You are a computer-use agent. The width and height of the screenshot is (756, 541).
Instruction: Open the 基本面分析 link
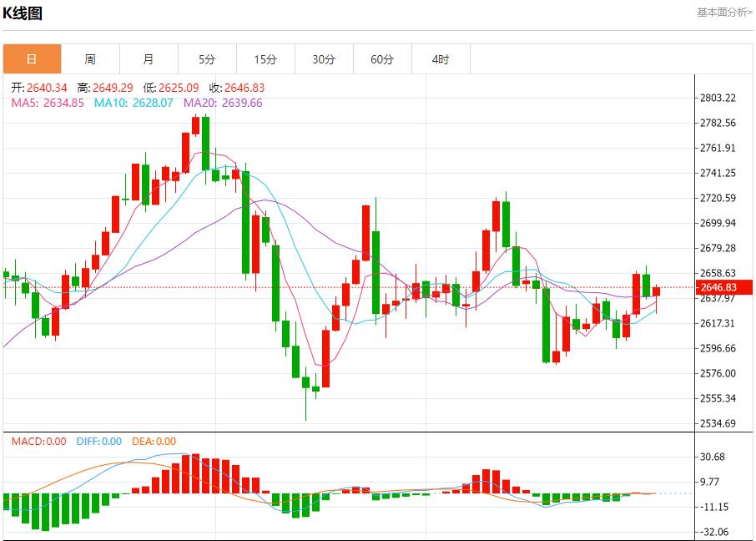724,13
